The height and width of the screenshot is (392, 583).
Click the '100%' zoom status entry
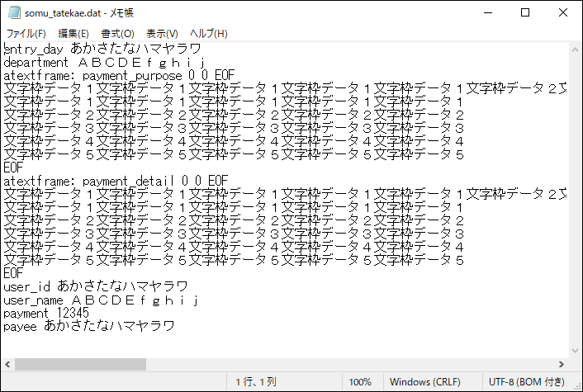(360, 382)
